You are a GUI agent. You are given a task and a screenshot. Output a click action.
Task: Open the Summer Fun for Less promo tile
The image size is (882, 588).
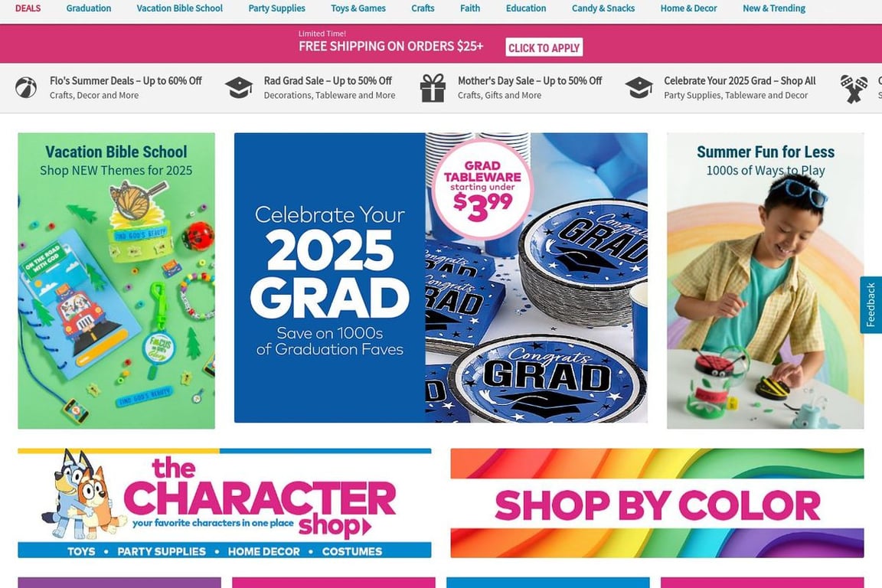point(765,281)
